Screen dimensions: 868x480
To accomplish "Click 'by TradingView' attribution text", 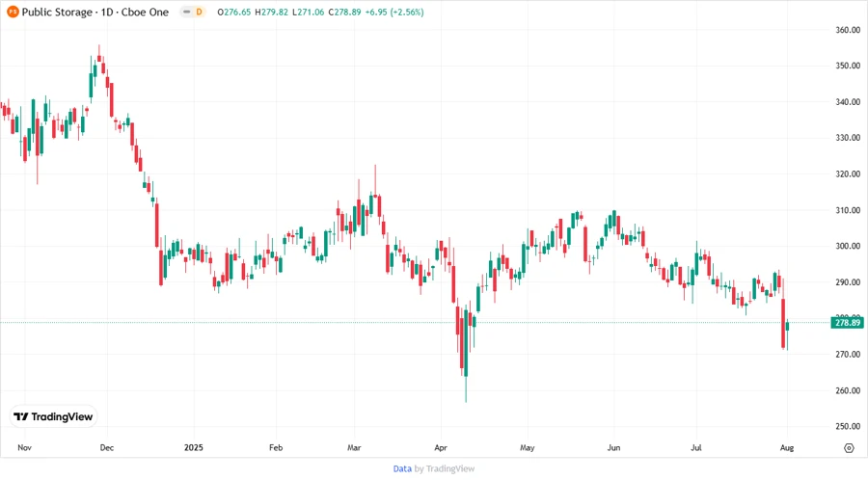I will point(445,469).
